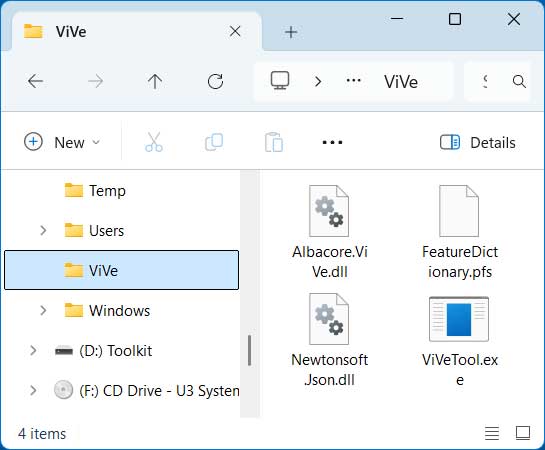Viewport: 545px width, 450px height.
Task: Click navigation pane scrollbar thumb
Action: click(x=250, y=350)
